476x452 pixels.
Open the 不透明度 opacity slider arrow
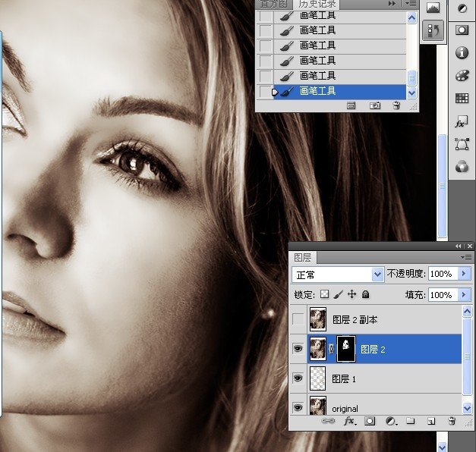464,274
